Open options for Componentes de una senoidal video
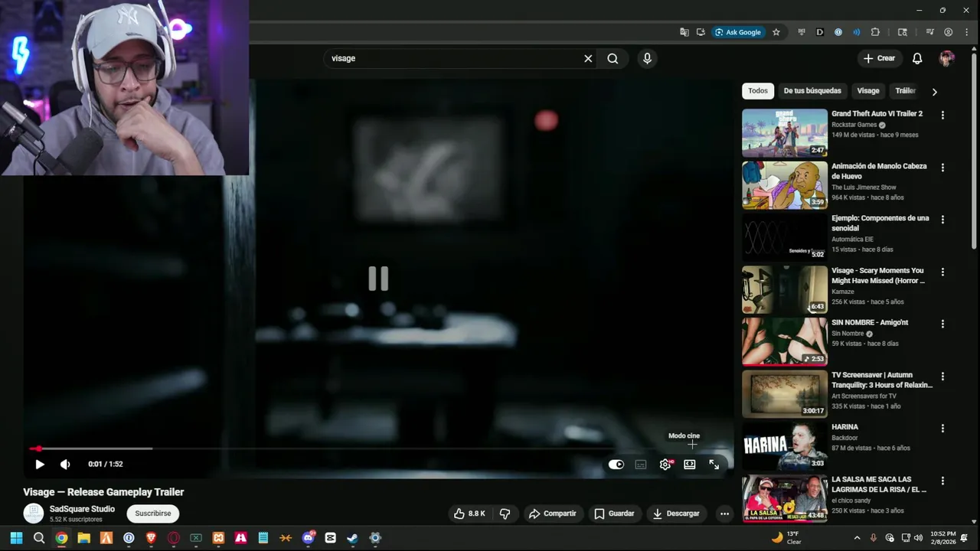This screenshot has height=551, width=980. click(x=942, y=219)
